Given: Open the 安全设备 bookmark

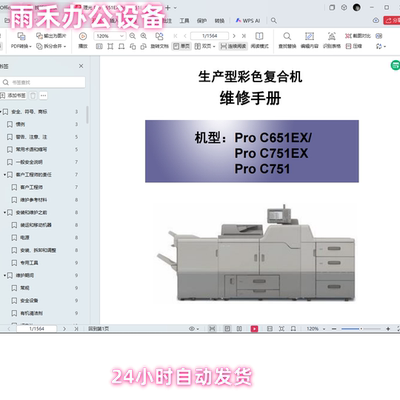Looking at the screenshot, I should [29, 301].
